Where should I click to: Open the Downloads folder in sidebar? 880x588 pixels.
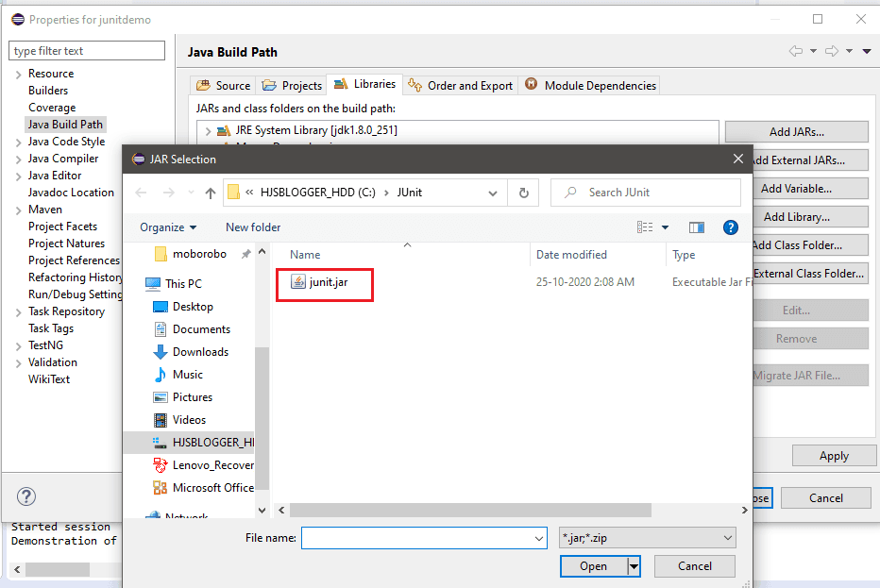click(200, 352)
